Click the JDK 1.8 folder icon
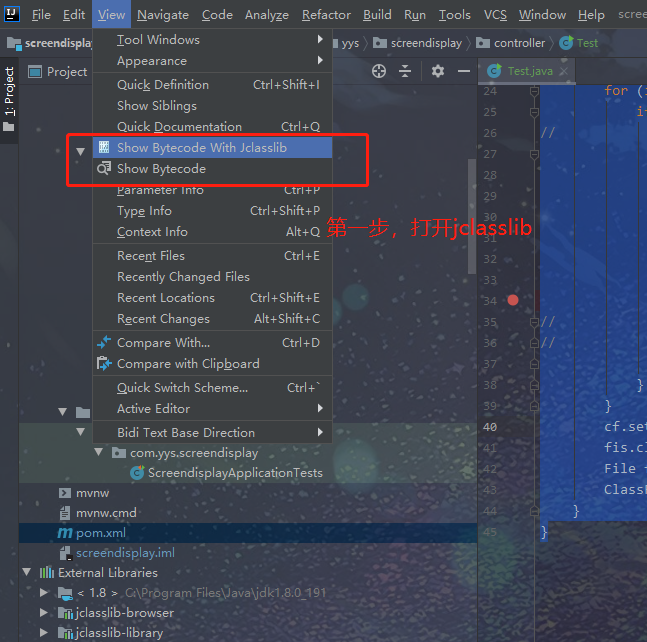Screen dimensions: 647x642 coord(65,593)
